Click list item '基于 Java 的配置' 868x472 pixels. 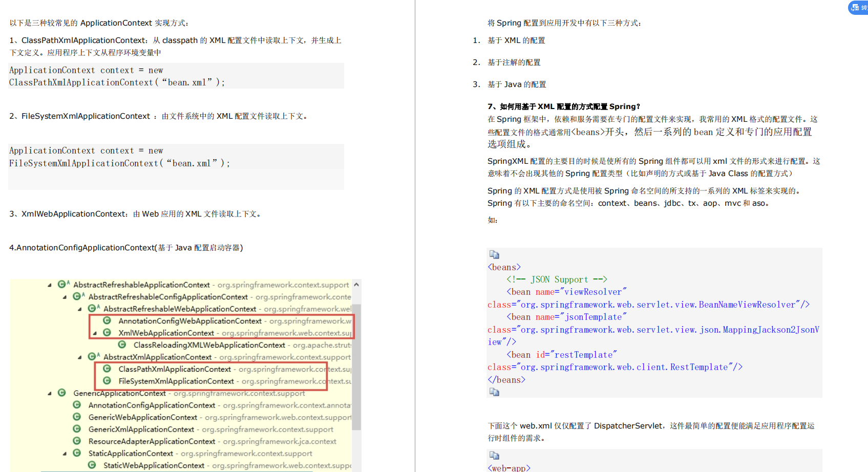coord(517,84)
